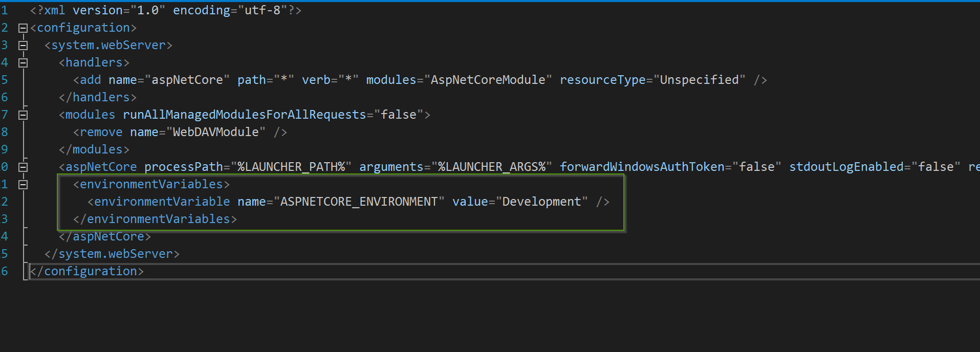Click the arguments="%LAUNCHER_ARGS%" attribute
The image size is (980, 352).
click(x=455, y=167)
